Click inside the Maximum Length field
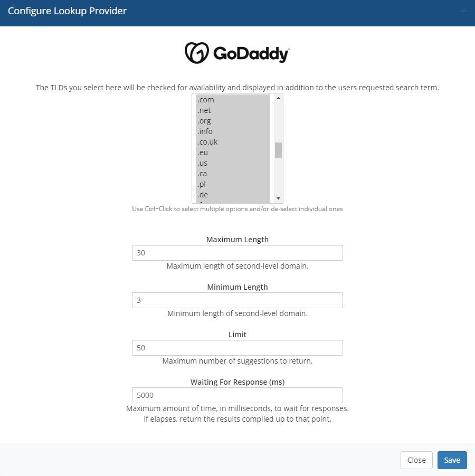The height and width of the screenshot is (476, 475). (237, 253)
